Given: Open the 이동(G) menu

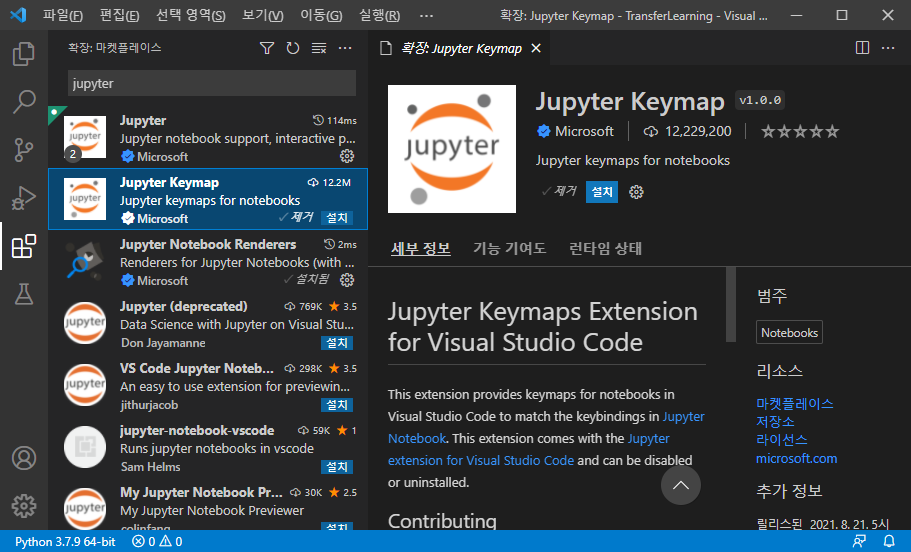Looking at the screenshot, I should click(x=321, y=15).
